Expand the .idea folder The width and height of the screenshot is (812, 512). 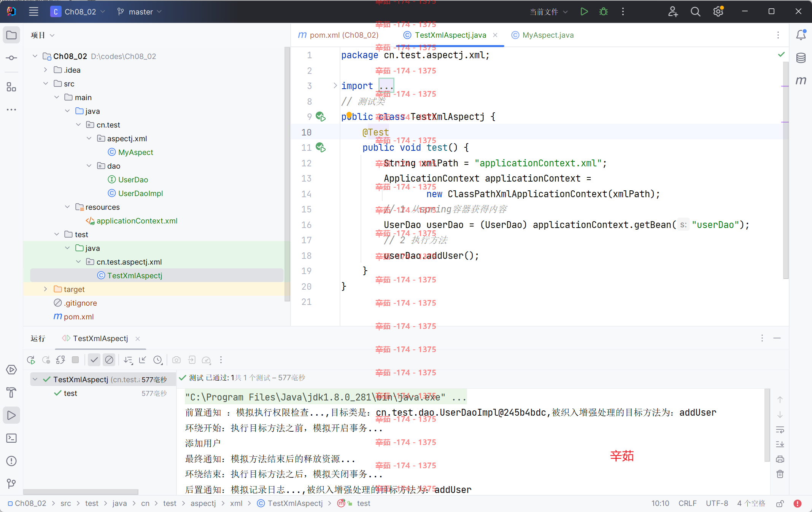45,70
